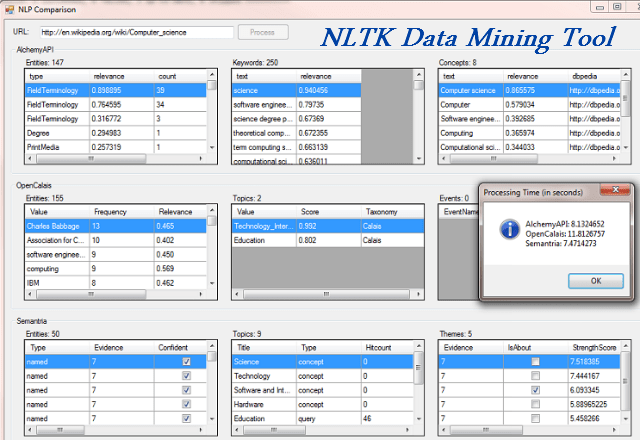This screenshot has width=640, height=440.
Task: Click the info icon in Processing Time dialog
Action: pos(509,229)
